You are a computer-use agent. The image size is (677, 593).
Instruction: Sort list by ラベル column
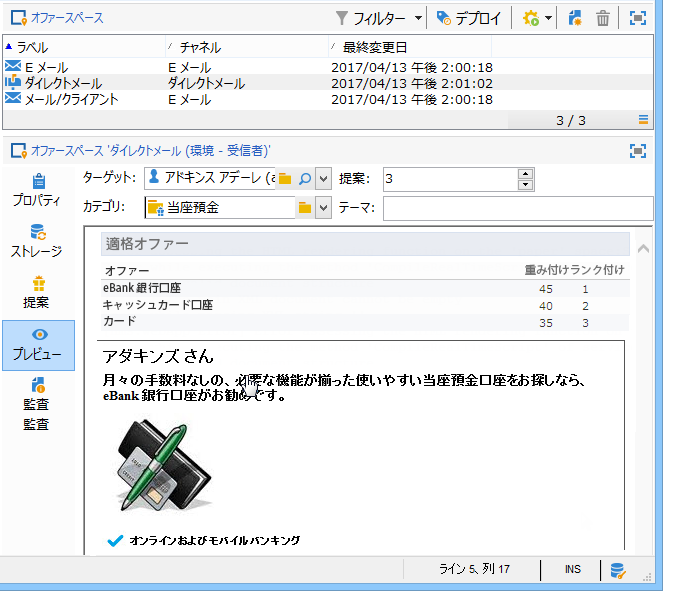[85, 47]
